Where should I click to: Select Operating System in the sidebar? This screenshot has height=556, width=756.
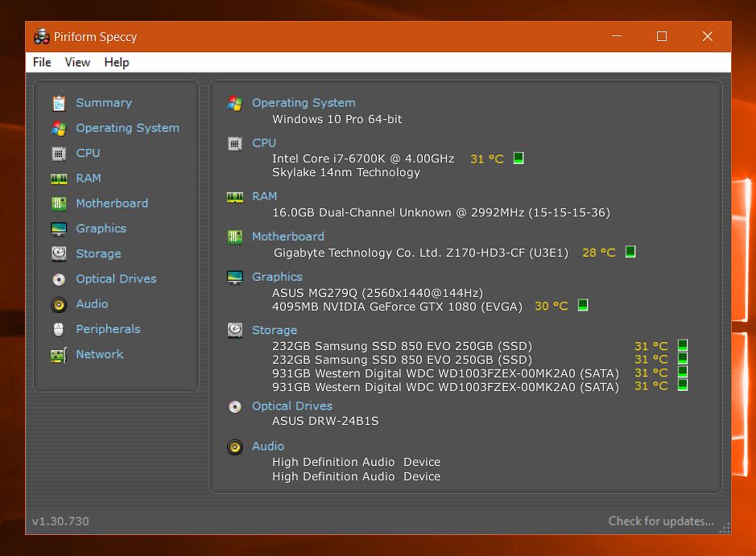tap(128, 128)
